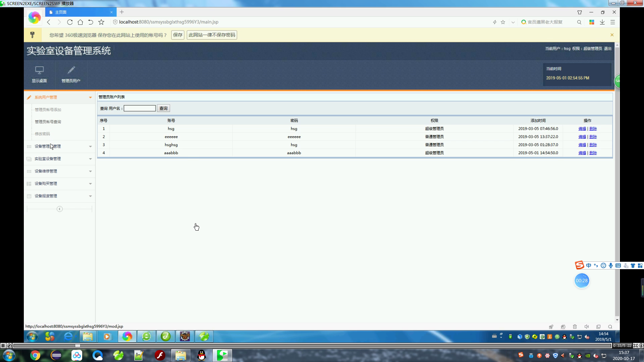644x362 pixels.
Task: Click the browser address bar URL
Action: 169,22
